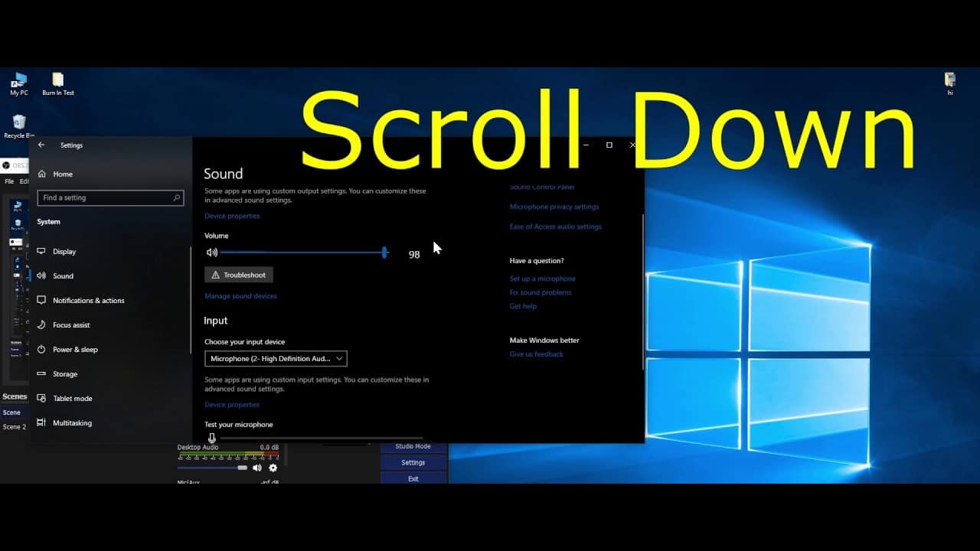This screenshot has height=551, width=980.
Task: Click the Fix sound problems link
Action: point(541,292)
